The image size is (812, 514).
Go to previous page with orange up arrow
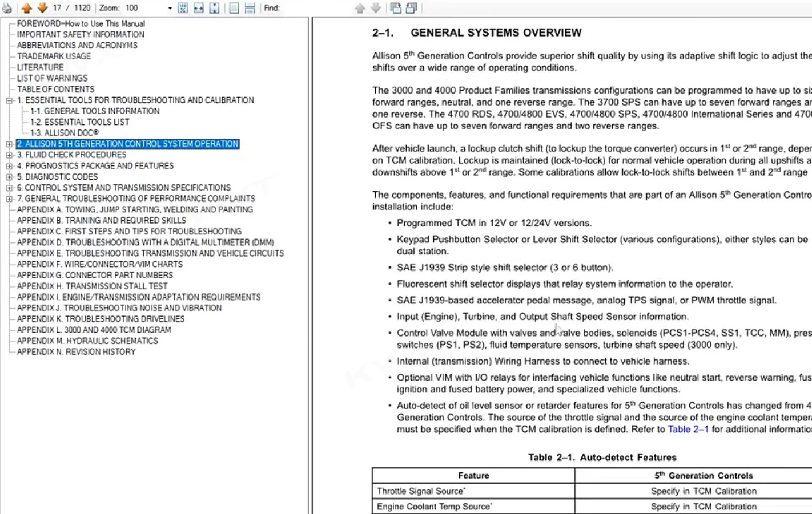pos(27,8)
